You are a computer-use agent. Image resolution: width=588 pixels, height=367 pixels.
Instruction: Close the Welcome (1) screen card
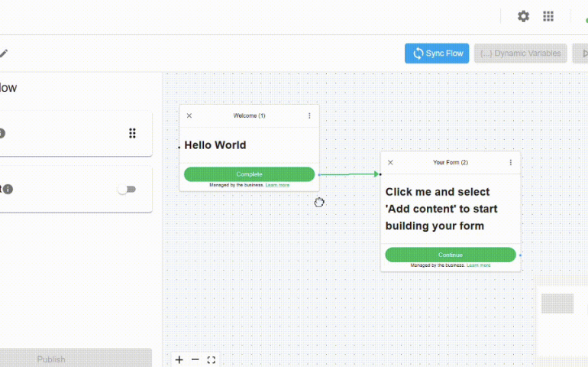189,116
